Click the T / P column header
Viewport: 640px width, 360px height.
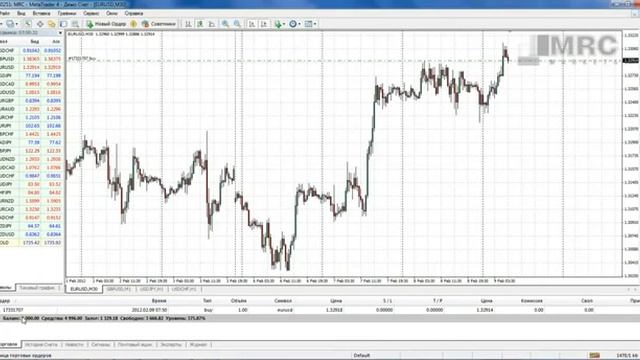click(x=438, y=301)
